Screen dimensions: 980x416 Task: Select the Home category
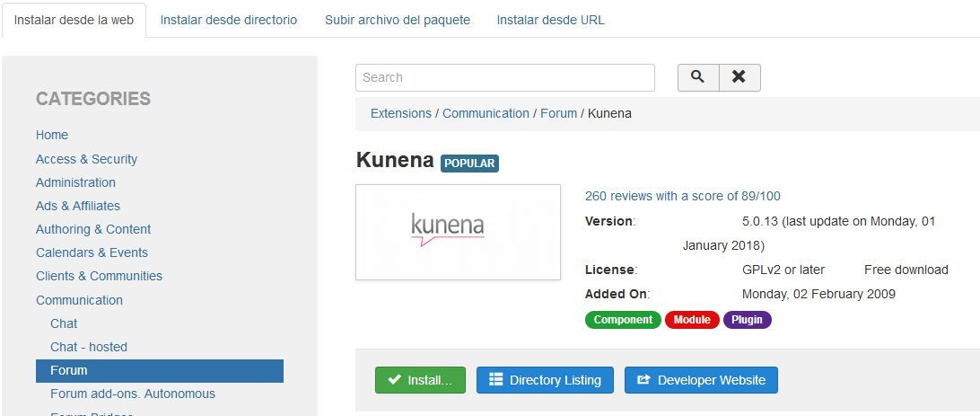pos(52,135)
